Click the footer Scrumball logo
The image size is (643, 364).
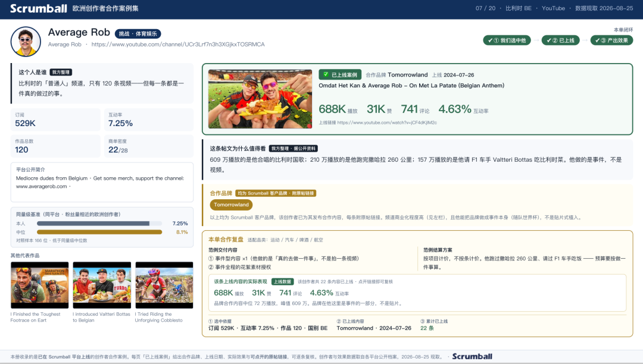click(x=472, y=356)
